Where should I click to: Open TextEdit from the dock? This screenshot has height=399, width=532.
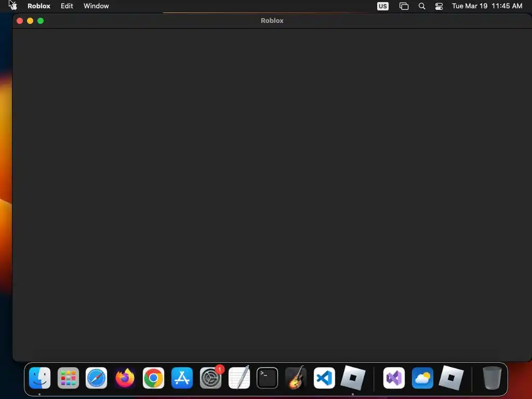point(239,378)
